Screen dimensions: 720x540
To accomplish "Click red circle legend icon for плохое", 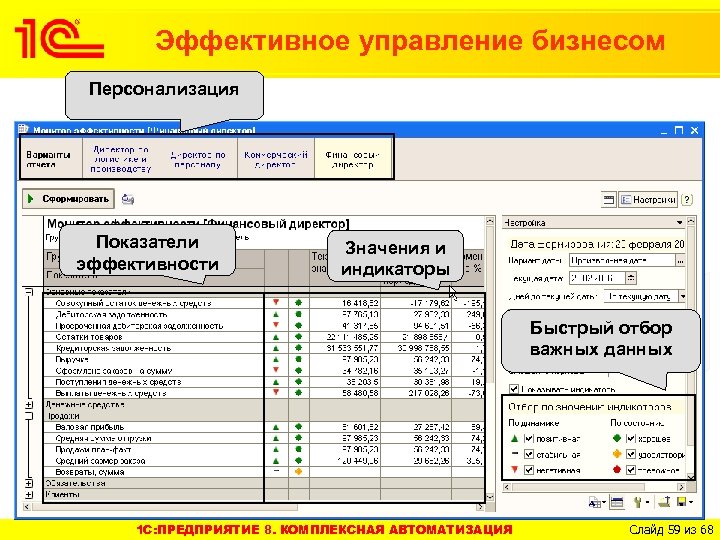I will pyautogui.click(x=617, y=469).
